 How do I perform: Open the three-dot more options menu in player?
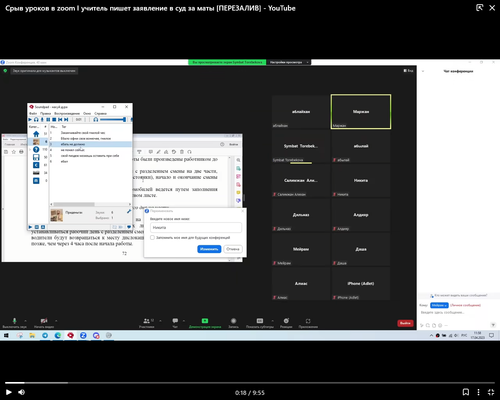click(478, 392)
